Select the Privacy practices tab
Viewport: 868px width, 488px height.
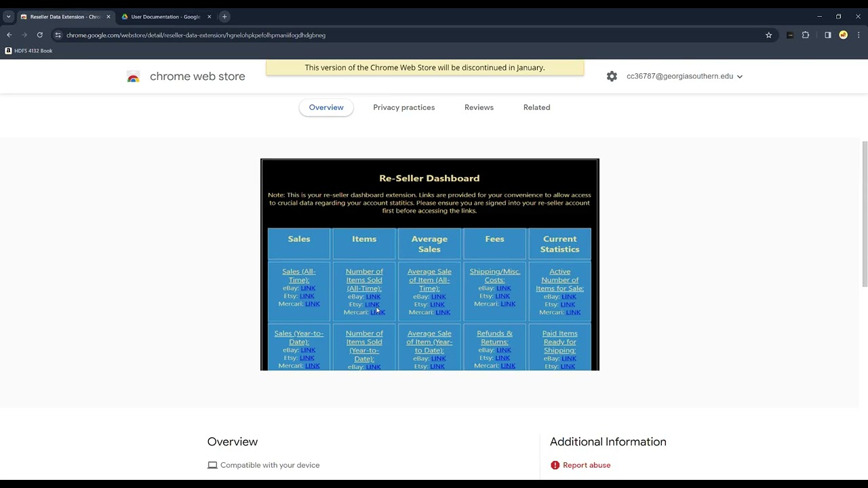403,107
